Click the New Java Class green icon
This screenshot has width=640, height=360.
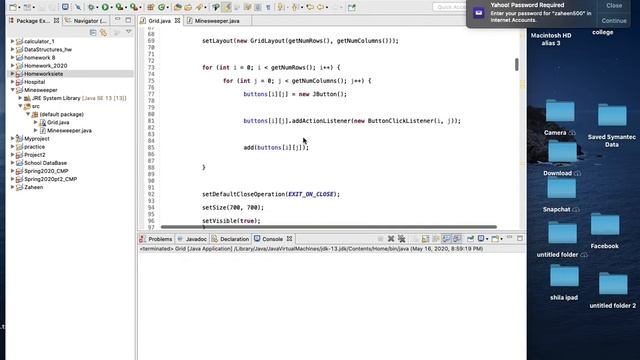(x=162, y=7)
